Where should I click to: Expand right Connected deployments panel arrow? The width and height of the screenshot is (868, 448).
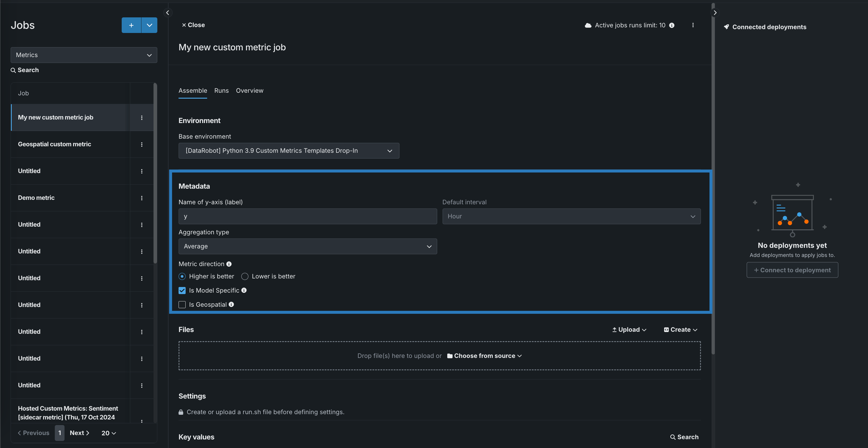pyautogui.click(x=715, y=13)
